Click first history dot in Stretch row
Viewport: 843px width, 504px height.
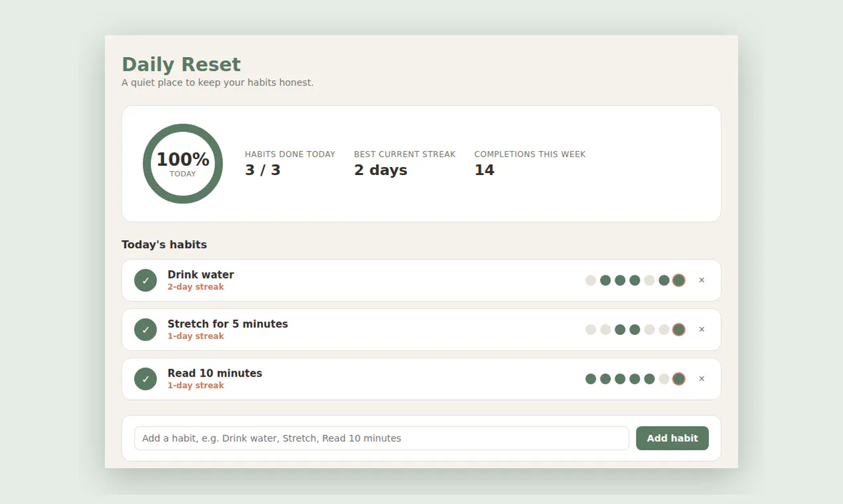(x=591, y=330)
